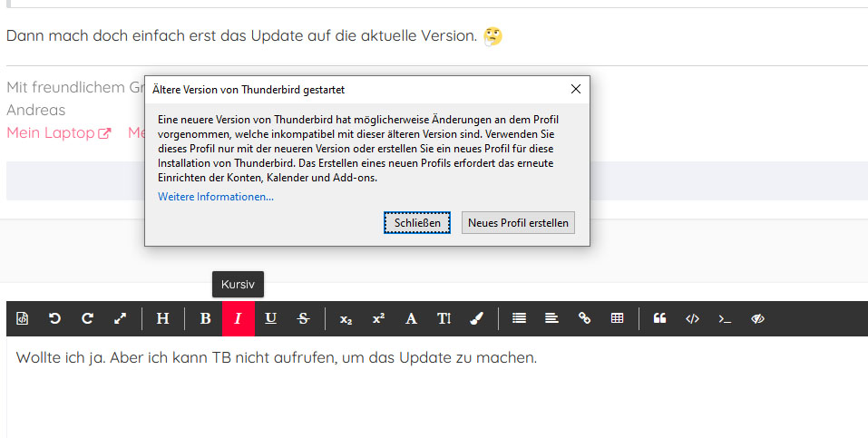Toggle the editor source code view icon
Viewport: 868px width, 438px height.
tap(22, 318)
